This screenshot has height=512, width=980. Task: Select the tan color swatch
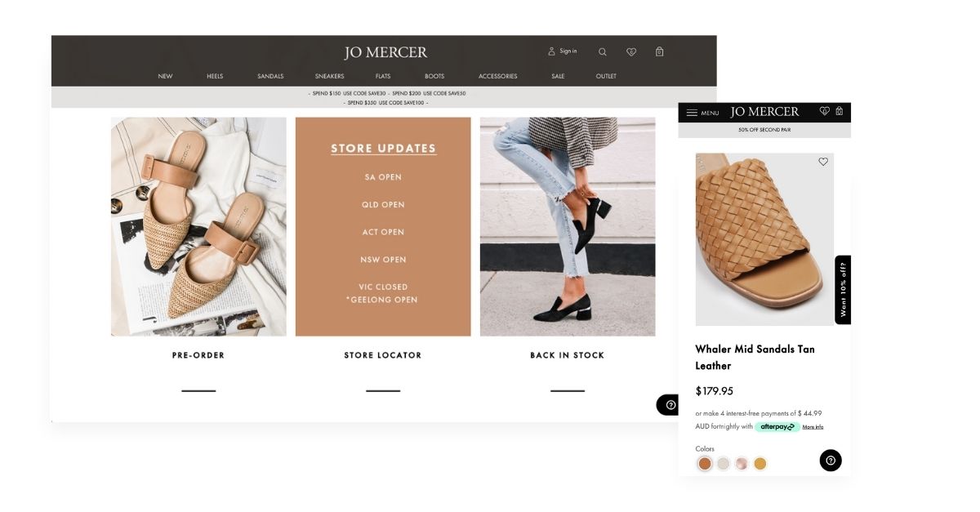[704, 464]
